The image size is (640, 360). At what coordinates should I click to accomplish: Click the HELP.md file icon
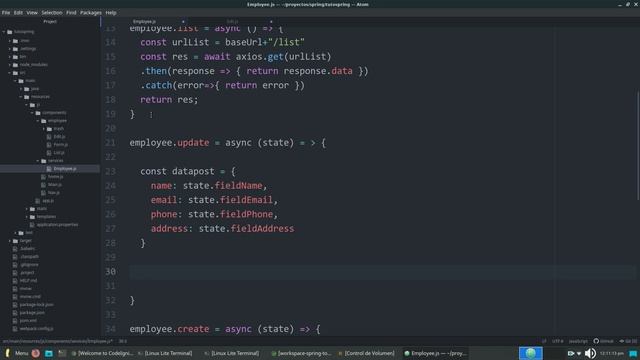point(15,280)
